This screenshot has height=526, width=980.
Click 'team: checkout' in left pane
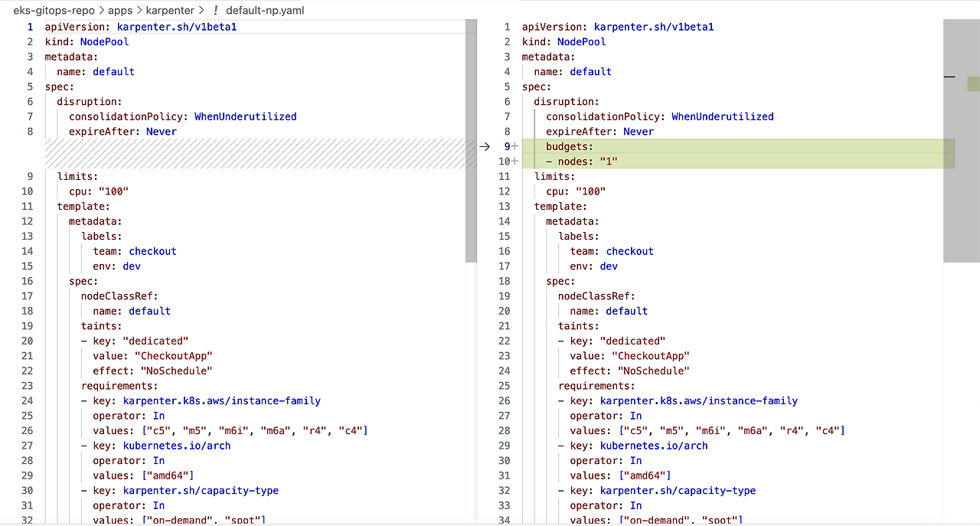135,251
